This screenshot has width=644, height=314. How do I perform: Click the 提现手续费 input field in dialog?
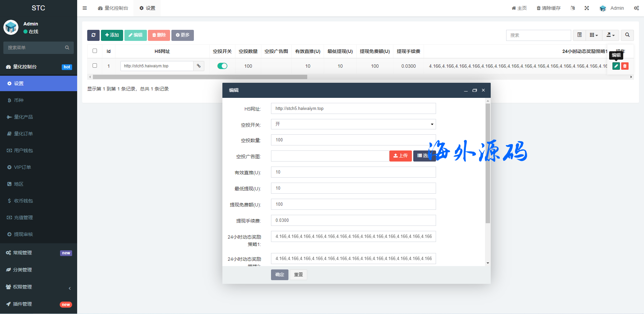click(x=353, y=221)
